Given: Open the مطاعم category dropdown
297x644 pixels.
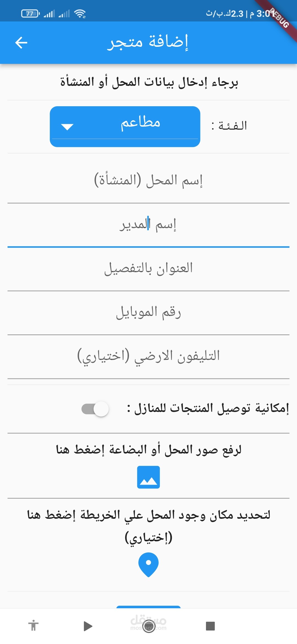Looking at the screenshot, I should click(125, 127).
